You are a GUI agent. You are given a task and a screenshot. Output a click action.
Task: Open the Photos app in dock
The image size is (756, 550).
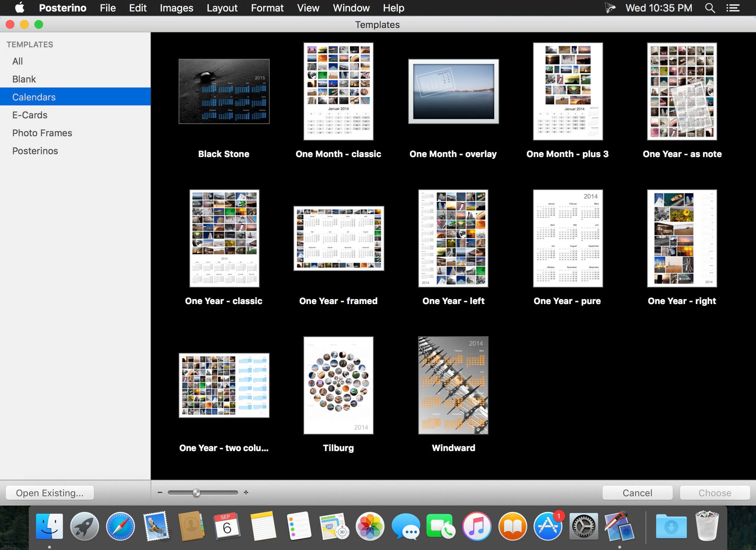(370, 526)
